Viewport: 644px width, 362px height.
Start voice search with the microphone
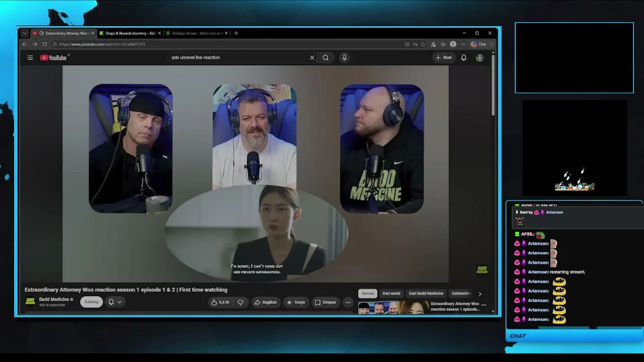[x=345, y=57]
